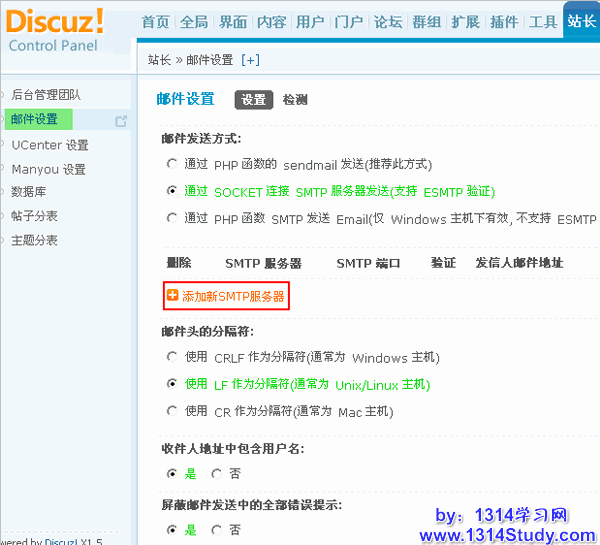Image resolution: width=600 pixels, height=545 pixels.
Task: Open UCenter 设置 in the sidebar
Action: [x=49, y=145]
